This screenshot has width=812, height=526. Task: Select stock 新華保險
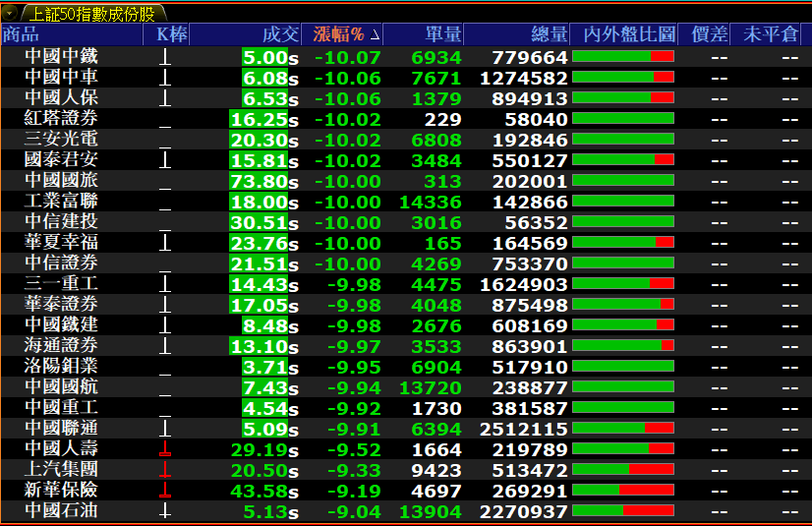click(x=61, y=491)
